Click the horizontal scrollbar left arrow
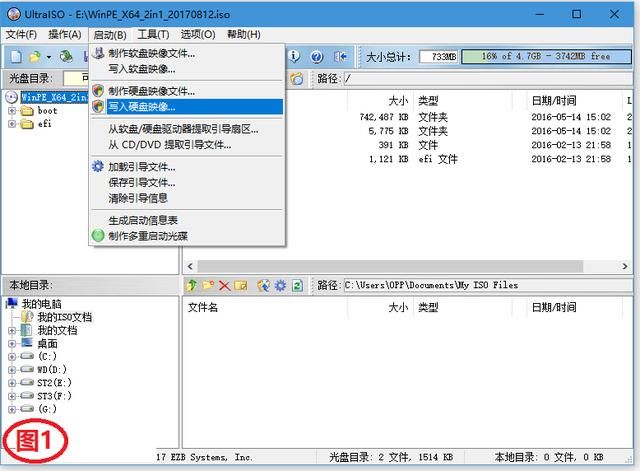 190,266
